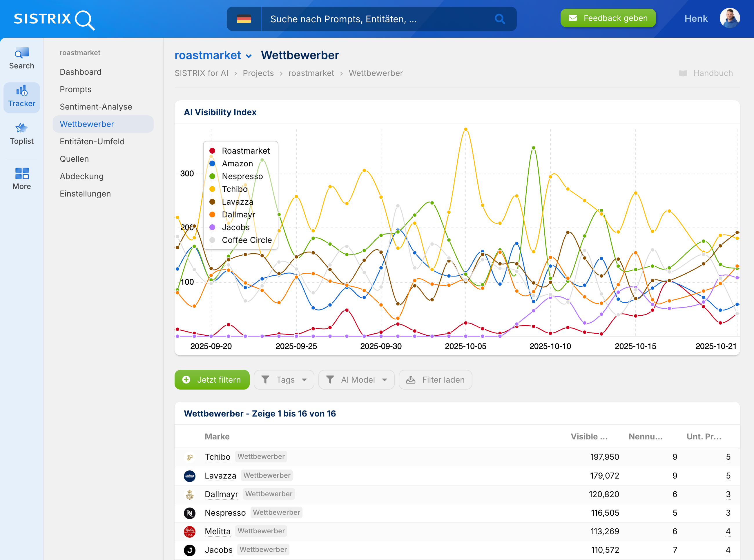Open the Dashboard menu item

point(80,72)
